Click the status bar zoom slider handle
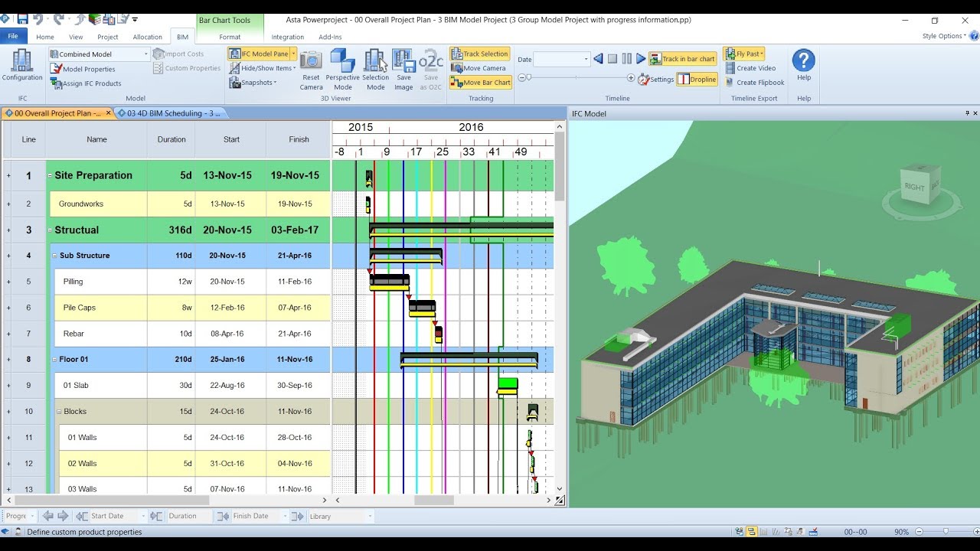Image resolution: width=980 pixels, height=551 pixels. (946, 531)
